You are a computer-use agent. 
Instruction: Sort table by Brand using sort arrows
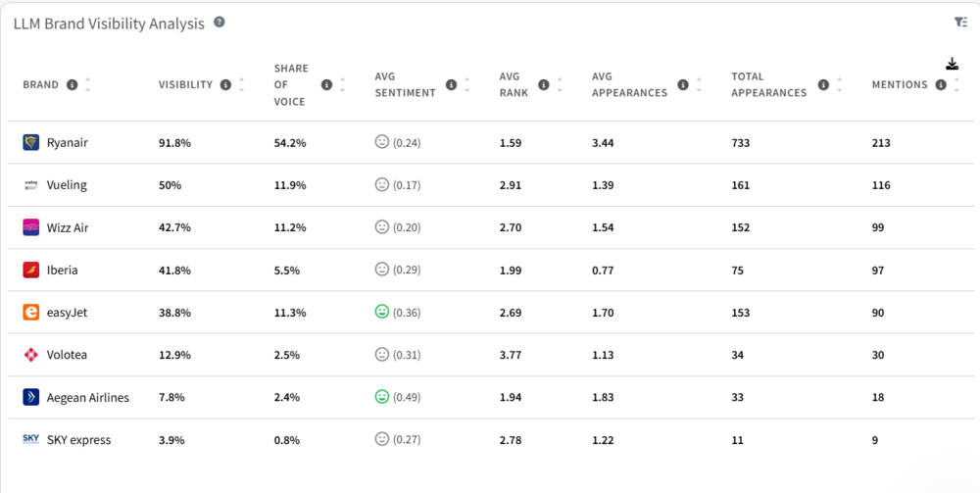pyautogui.click(x=87, y=84)
